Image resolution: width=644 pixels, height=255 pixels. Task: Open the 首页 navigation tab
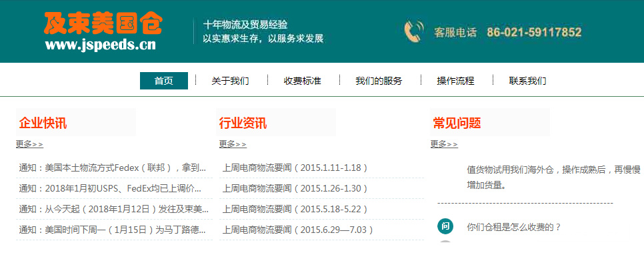click(164, 81)
